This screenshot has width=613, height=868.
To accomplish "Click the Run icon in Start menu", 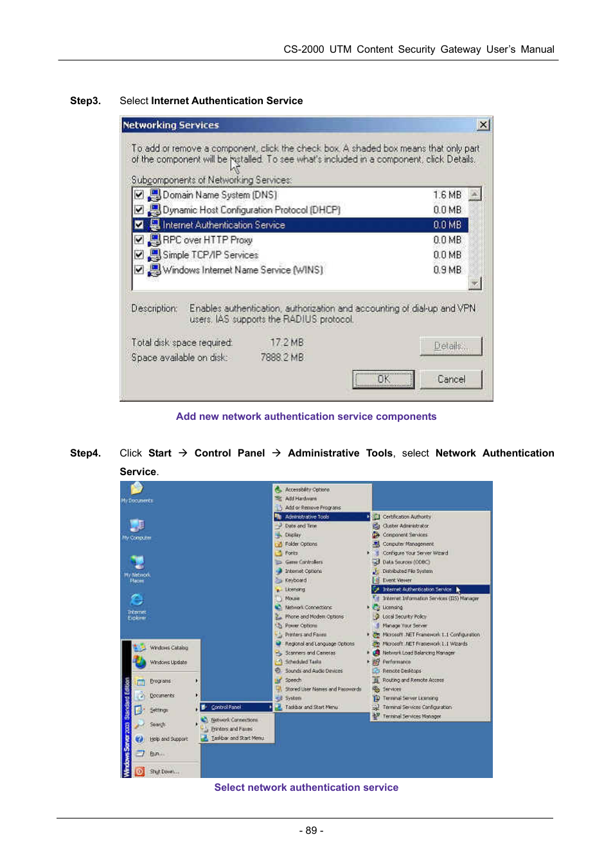I will click(139, 754).
